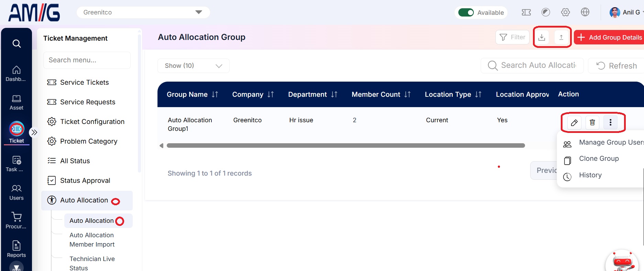
Task: Click the Filter button
Action: 512,37
